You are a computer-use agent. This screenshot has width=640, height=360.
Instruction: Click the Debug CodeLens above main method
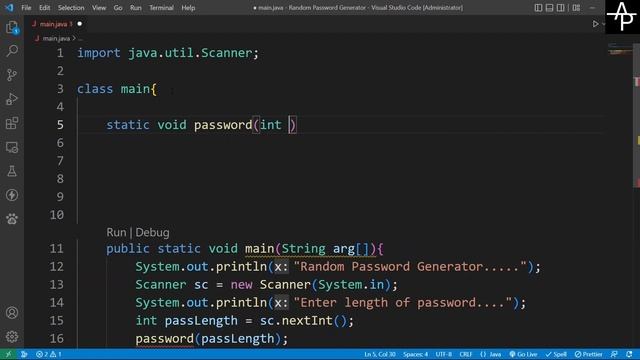point(152,232)
